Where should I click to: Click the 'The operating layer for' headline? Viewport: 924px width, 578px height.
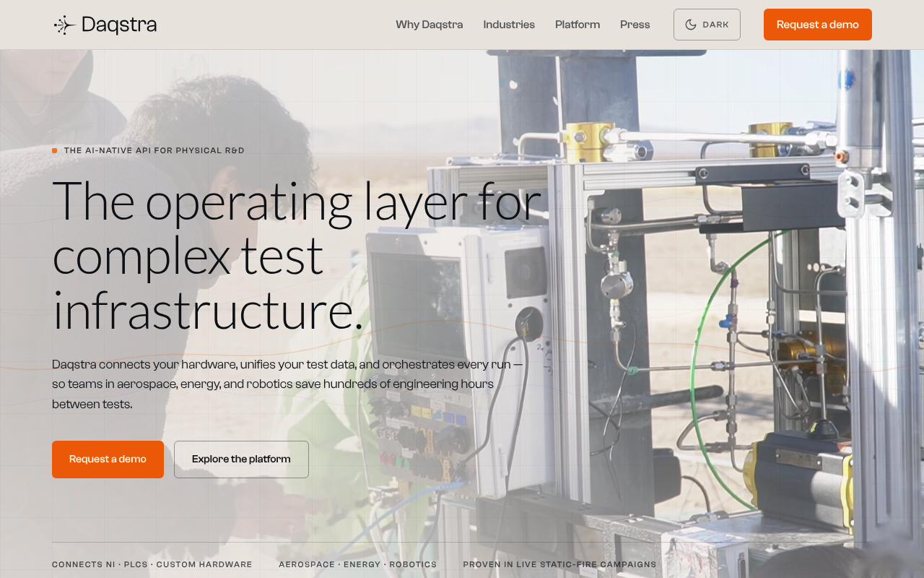pyautogui.click(x=297, y=255)
